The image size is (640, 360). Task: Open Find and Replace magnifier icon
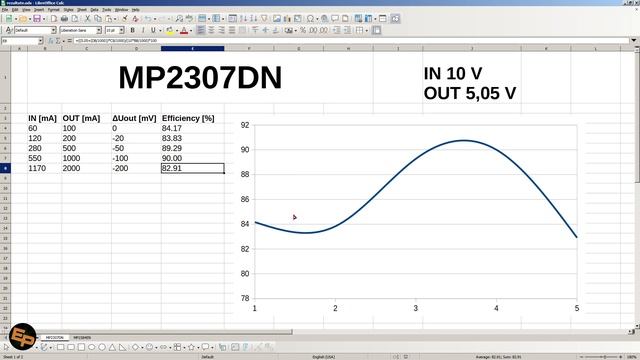click(179, 19)
